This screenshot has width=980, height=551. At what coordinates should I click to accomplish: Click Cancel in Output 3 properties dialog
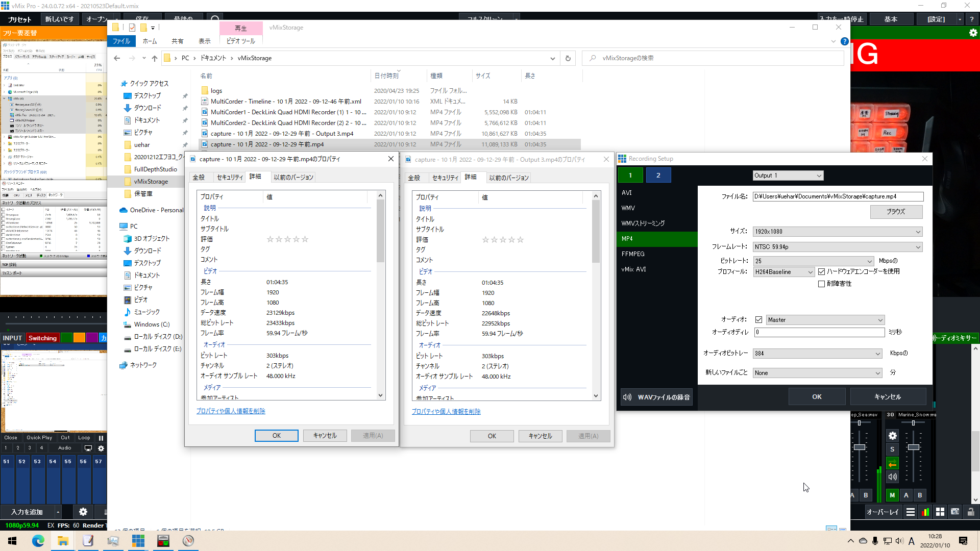[x=540, y=436]
